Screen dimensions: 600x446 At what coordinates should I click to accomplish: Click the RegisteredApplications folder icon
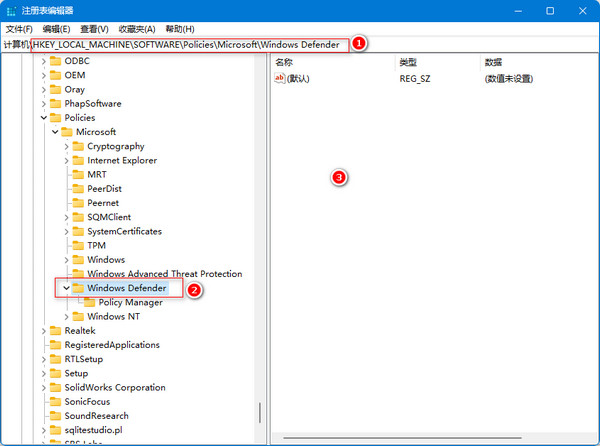[55, 345]
